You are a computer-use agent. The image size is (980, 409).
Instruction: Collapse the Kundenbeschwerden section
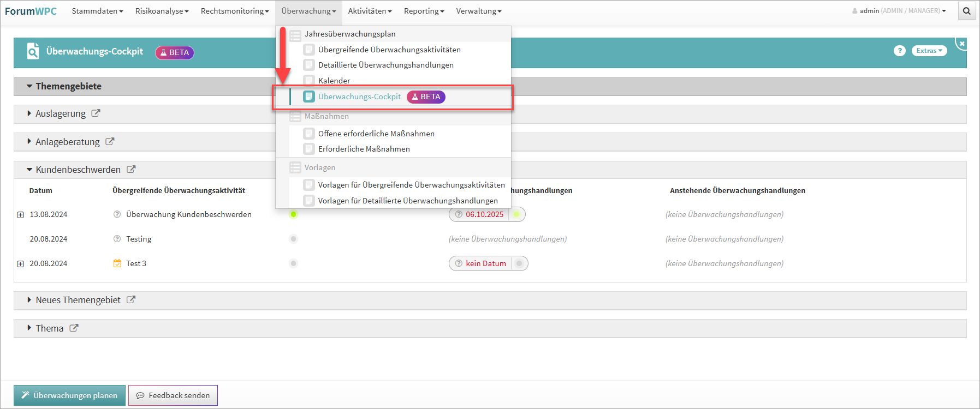(x=29, y=170)
